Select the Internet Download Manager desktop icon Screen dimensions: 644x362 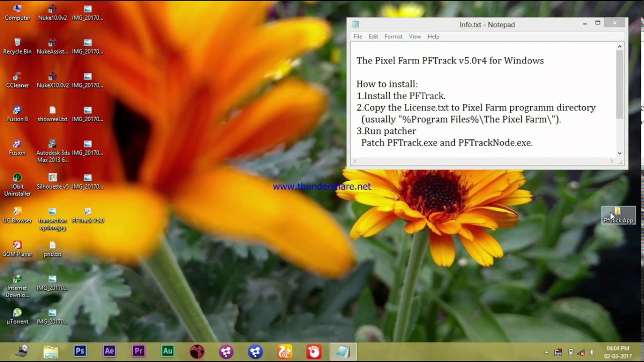pos(17,286)
